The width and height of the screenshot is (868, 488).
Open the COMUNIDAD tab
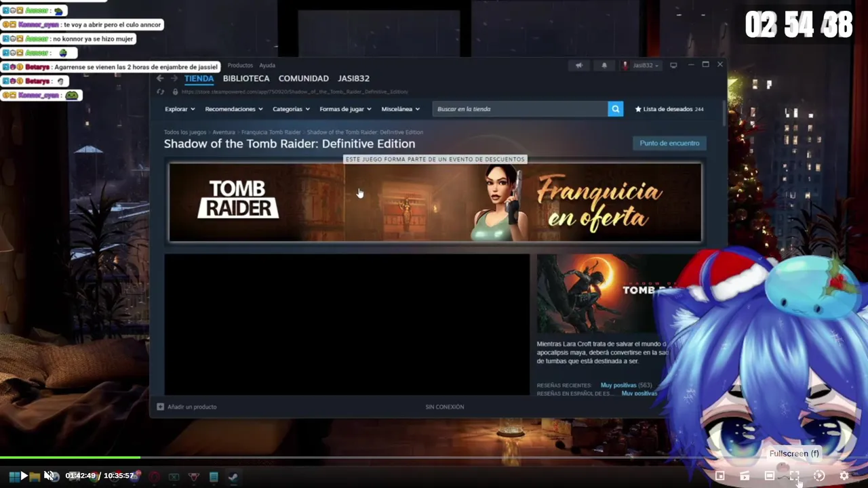point(303,79)
